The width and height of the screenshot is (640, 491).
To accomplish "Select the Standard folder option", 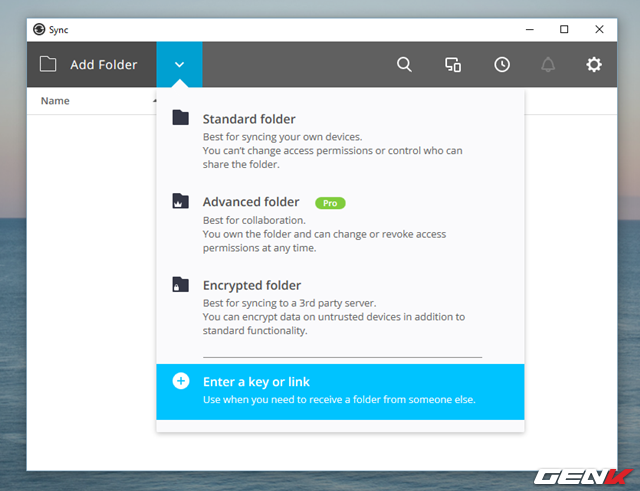I will coord(249,119).
